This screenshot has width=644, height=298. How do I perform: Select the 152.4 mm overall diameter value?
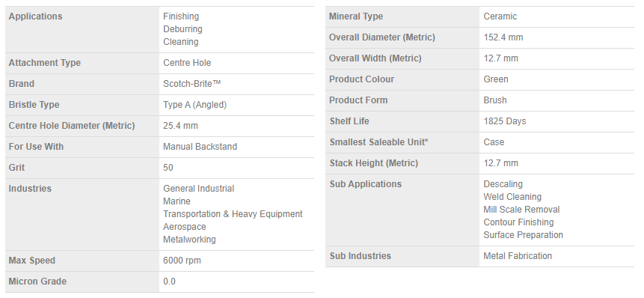[503, 37]
